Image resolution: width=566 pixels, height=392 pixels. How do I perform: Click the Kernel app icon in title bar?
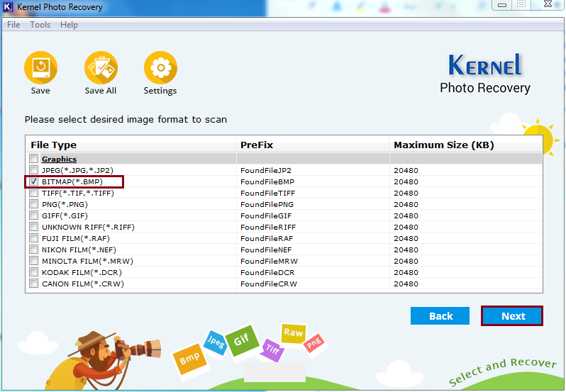click(8, 7)
